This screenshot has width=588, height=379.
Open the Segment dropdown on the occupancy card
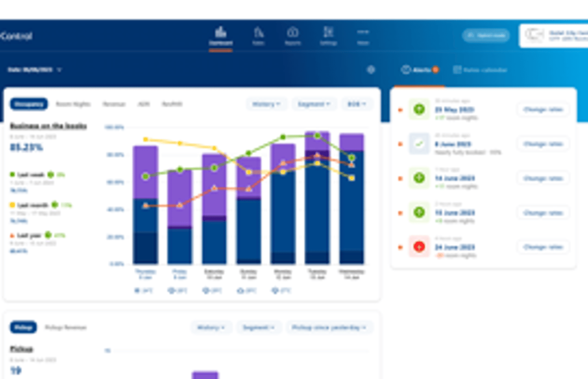coord(313,104)
